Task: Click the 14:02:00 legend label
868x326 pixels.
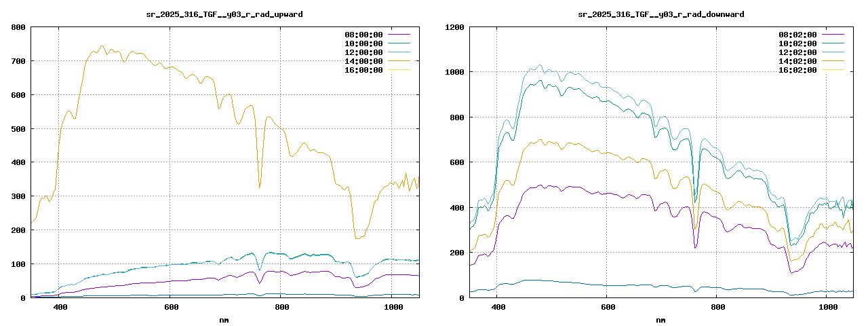Action: pyautogui.click(x=797, y=61)
